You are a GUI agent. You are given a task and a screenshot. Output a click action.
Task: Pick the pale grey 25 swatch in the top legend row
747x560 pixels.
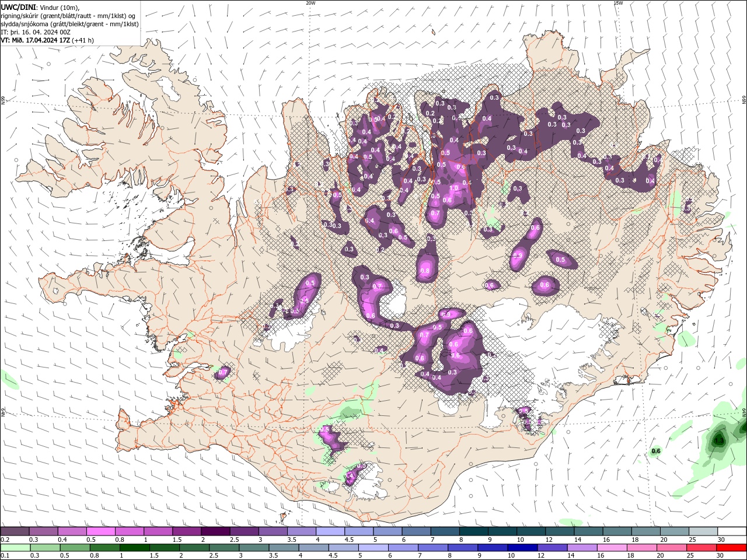point(703,531)
